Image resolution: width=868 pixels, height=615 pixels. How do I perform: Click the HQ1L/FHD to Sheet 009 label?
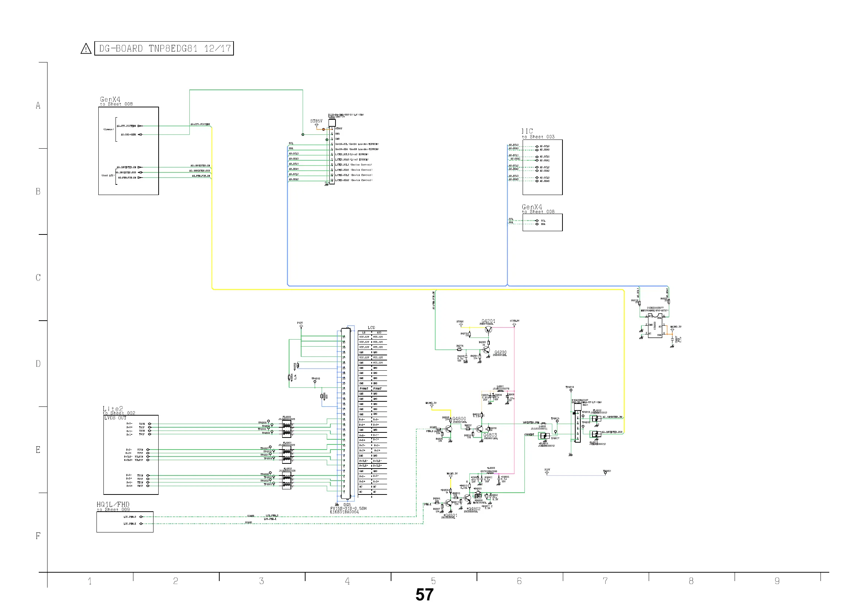pyautogui.click(x=113, y=506)
